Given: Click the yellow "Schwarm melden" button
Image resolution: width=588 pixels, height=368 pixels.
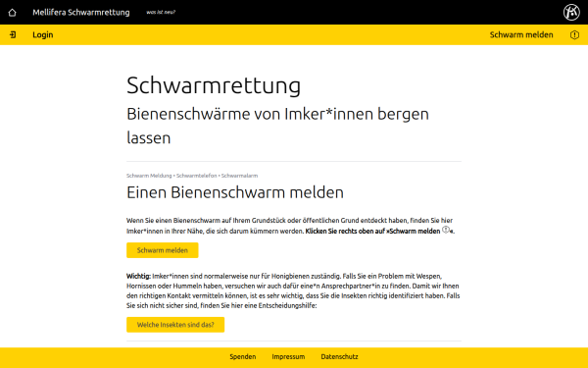Looking at the screenshot, I should tap(163, 250).
